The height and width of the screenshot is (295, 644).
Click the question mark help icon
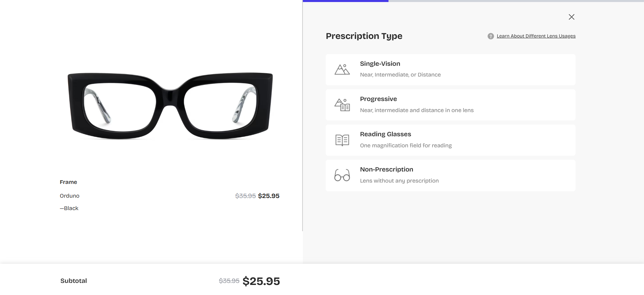pyautogui.click(x=491, y=36)
